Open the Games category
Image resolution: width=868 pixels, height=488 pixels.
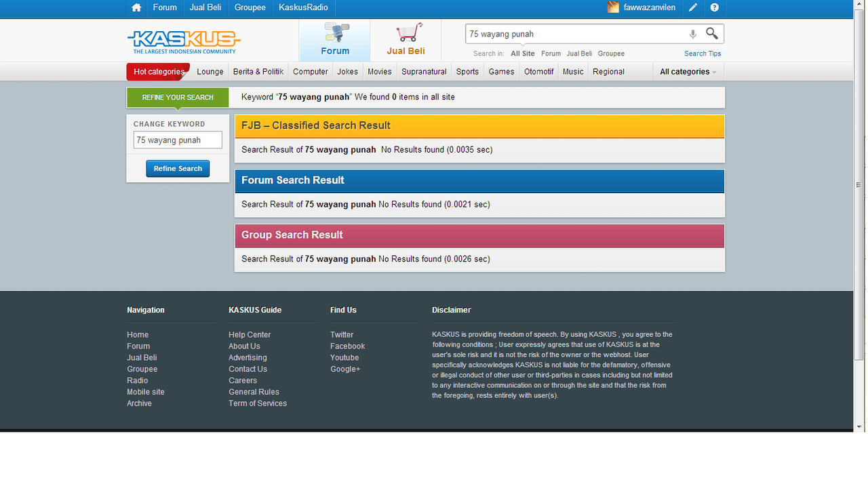click(501, 72)
